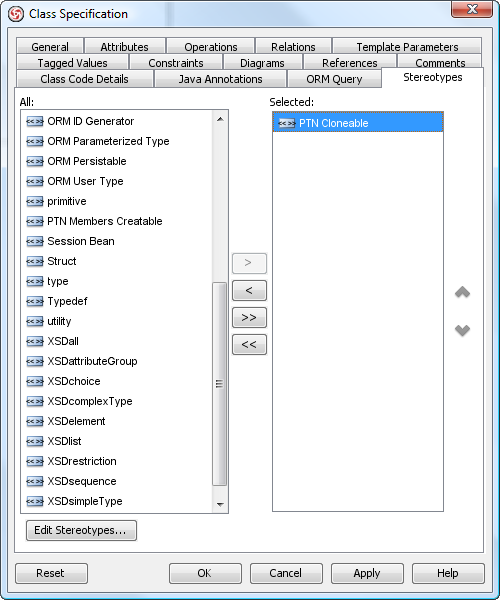The height and width of the screenshot is (600, 500).
Task: Go to the Relations tab
Action: pos(293,47)
